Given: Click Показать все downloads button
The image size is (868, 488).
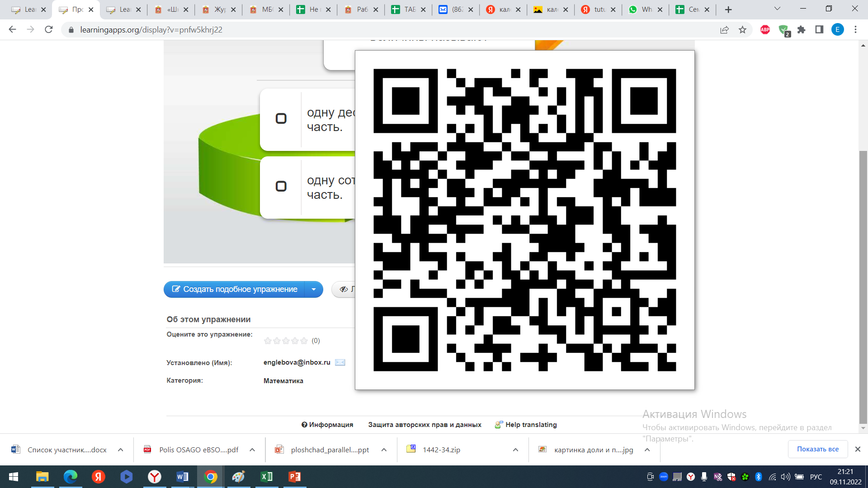Looking at the screenshot, I should point(817,449).
